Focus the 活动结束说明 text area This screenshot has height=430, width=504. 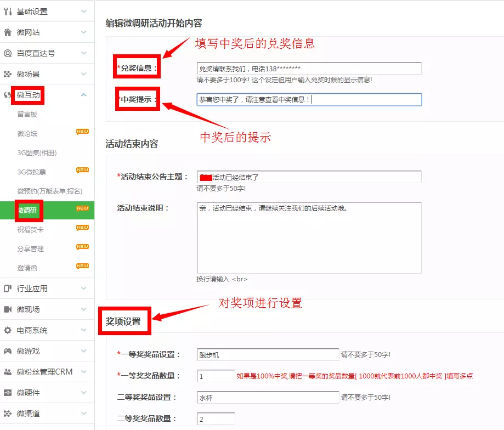[309, 237]
